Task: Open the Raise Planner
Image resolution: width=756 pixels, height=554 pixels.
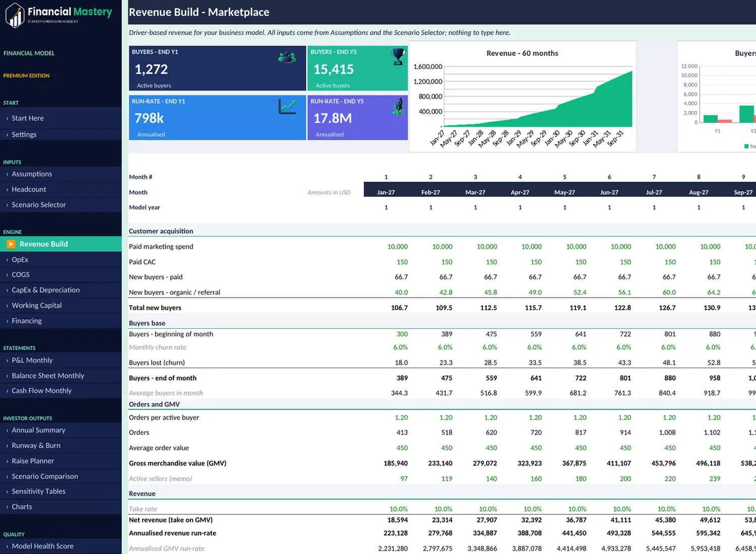Action: [x=61, y=461]
